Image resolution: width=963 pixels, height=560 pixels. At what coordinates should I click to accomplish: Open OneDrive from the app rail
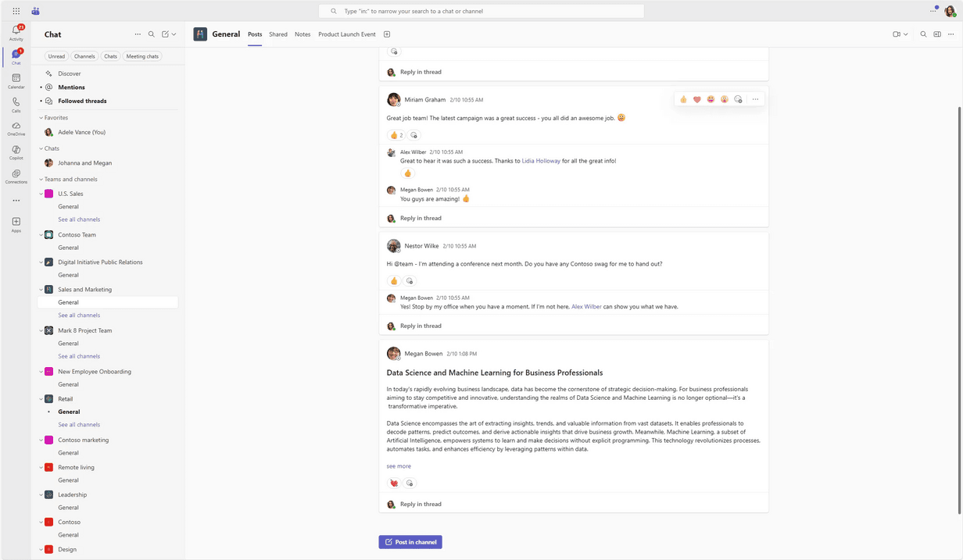click(16, 127)
